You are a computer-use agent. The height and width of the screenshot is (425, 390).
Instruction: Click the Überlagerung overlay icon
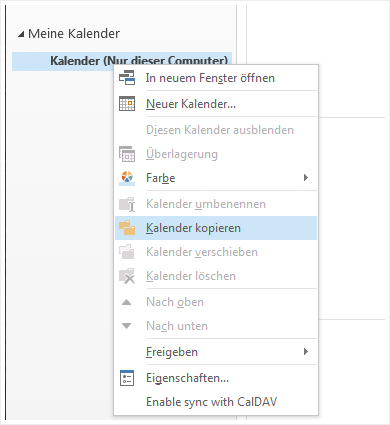pyautogui.click(x=127, y=154)
